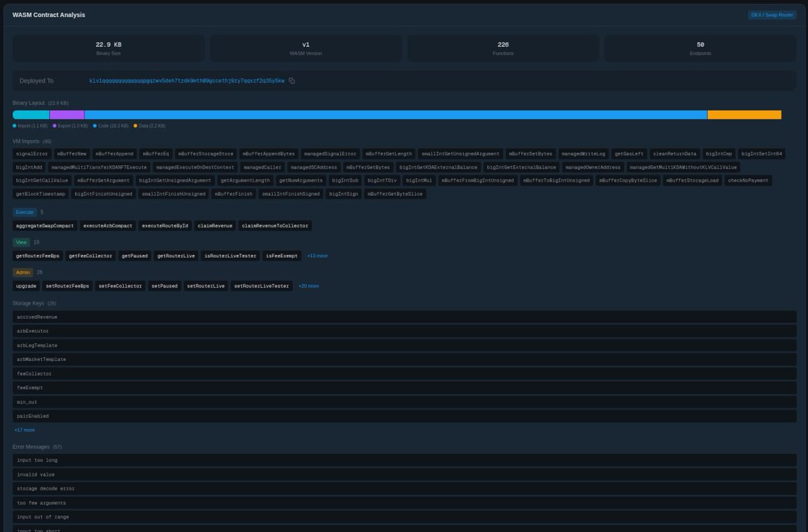808x532 pixels.
Task: Click the feeExempt storage key row
Action: click(x=404, y=388)
